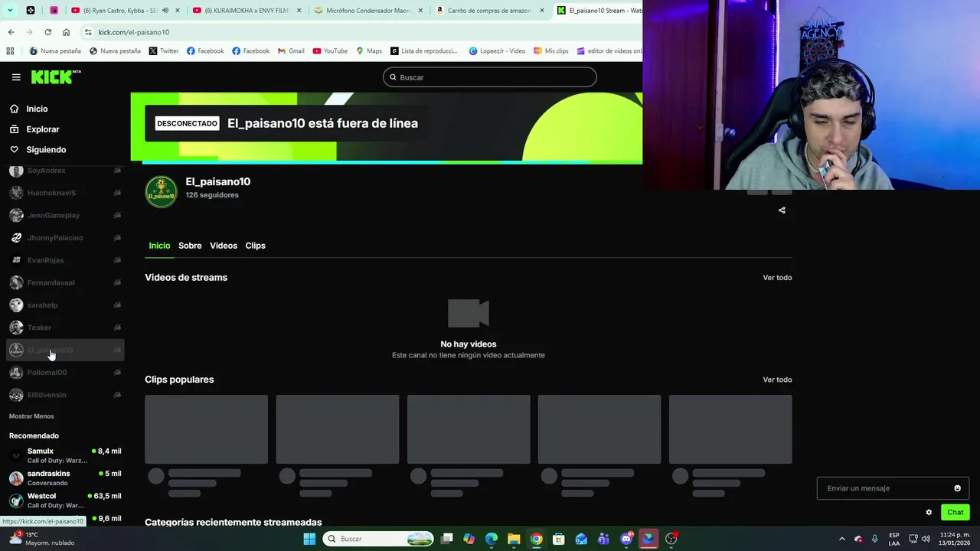Click El_paisano10 profile avatar

tap(161, 192)
